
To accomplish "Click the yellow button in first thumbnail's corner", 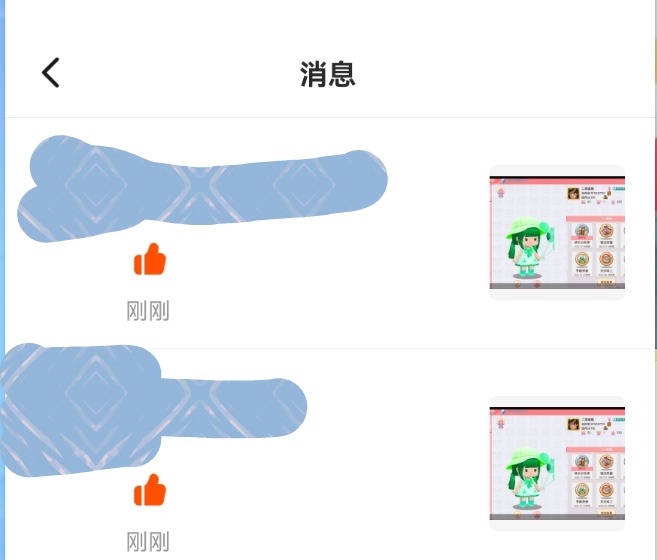I will click(606, 283).
